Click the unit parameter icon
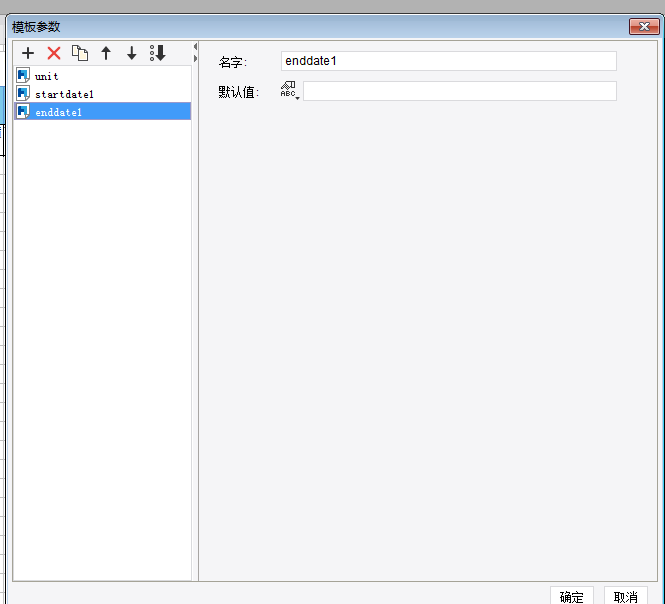 pyautogui.click(x=23, y=75)
